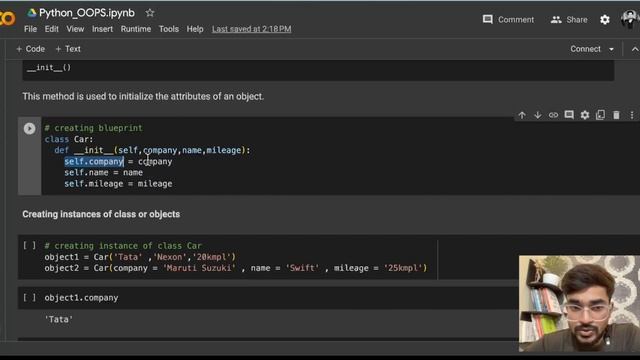The image size is (640, 360).
Task: Move the cell down
Action: (538, 115)
